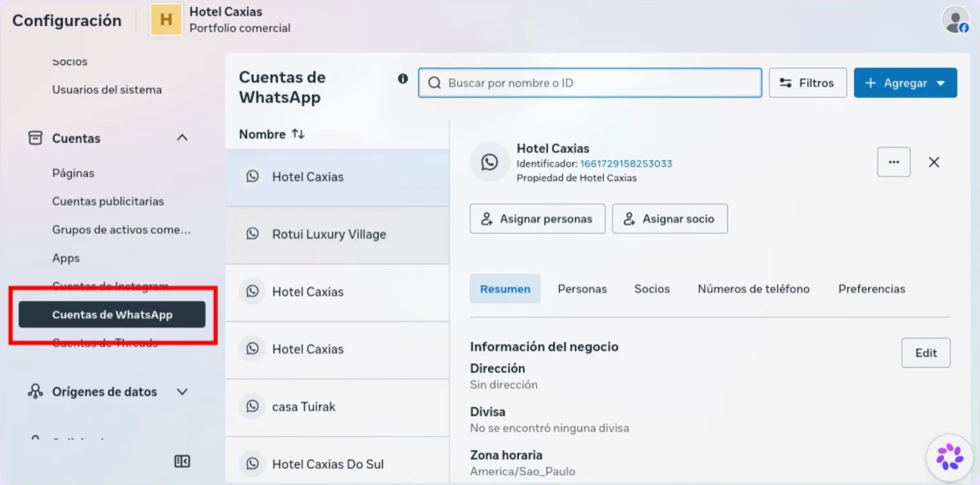Close the Hotel Caxias details panel
Viewport: 980px width, 485px height.
click(934, 162)
